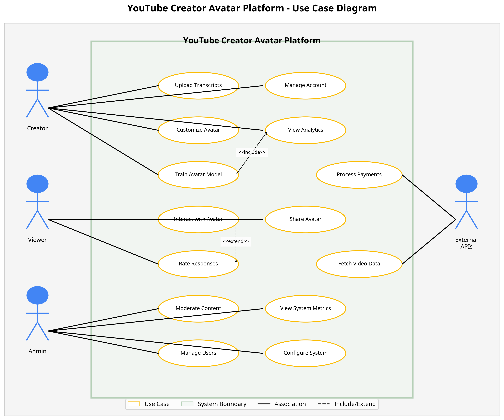504x420 pixels.
Task: Click the <<extend>> relationship label
Action: pyautogui.click(x=236, y=241)
